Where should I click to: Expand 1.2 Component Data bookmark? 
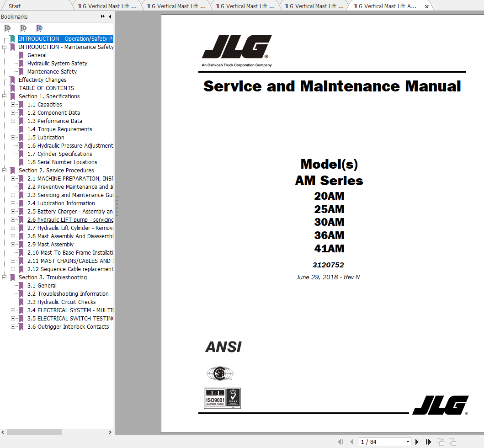point(13,113)
